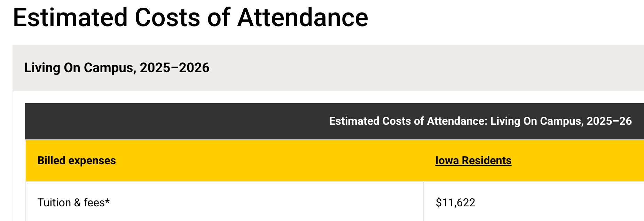Screen dimensions: 644x221
Task: Collapse the Living On Campus, 2025–2026 section
Action: coord(117,68)
